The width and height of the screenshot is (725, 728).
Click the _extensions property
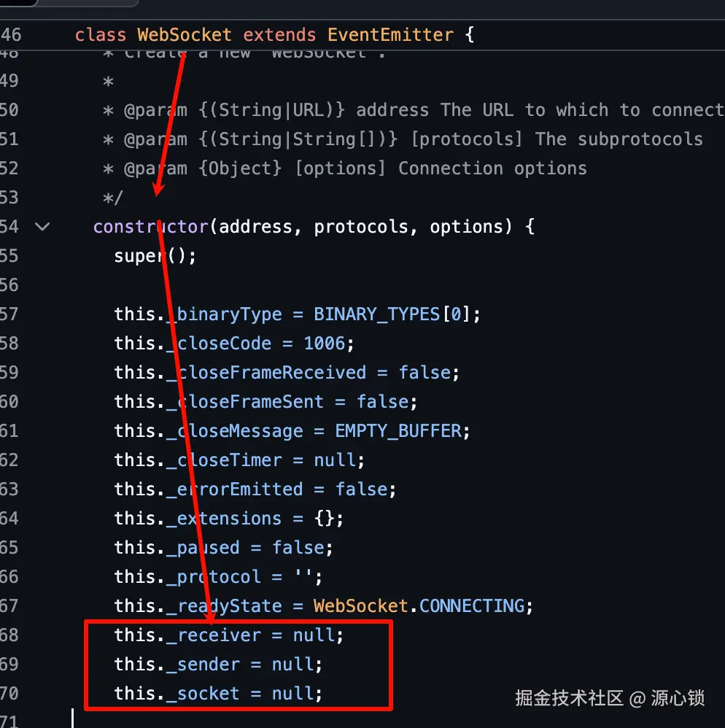click(224, 519)
